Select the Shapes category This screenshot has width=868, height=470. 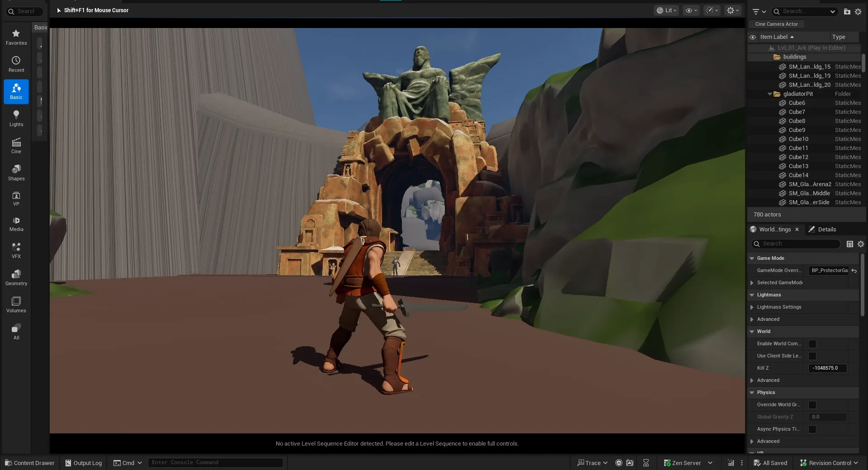(x=16, y=173)
